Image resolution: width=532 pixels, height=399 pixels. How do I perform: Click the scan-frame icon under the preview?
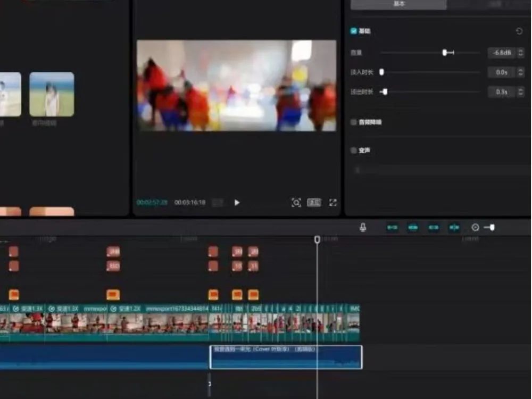(x=296, y=203)
